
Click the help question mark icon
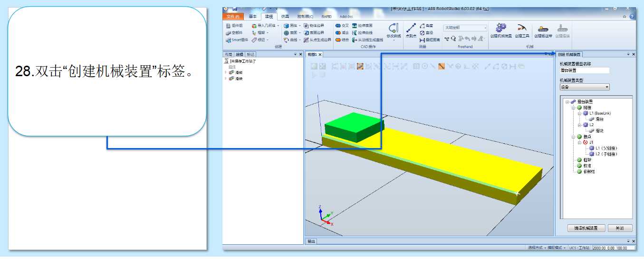632,17
